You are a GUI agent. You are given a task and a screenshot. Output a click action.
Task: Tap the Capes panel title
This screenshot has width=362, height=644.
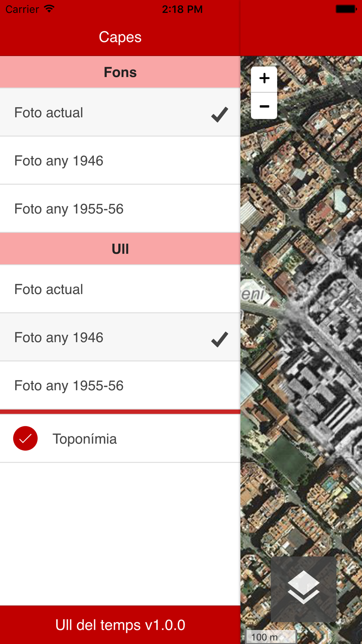120,37
